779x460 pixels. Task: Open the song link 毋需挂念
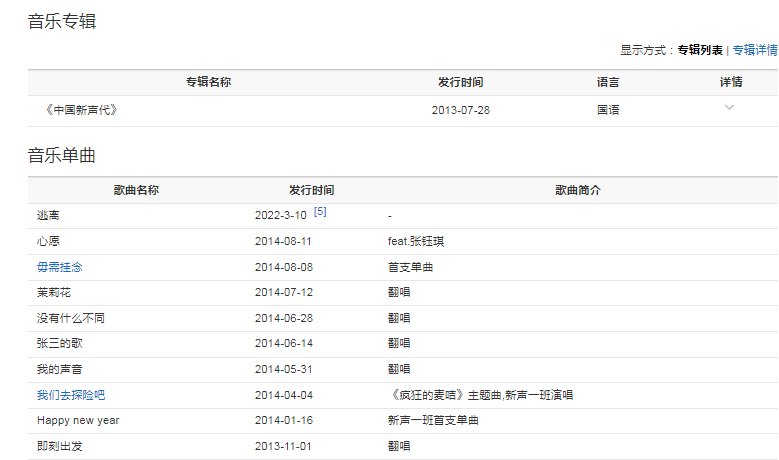point(60,267)
